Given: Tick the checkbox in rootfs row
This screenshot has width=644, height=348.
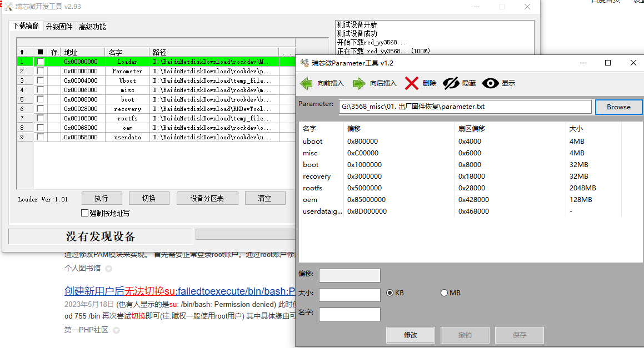Looking at the screenshot, I should (x=40, y=118).
